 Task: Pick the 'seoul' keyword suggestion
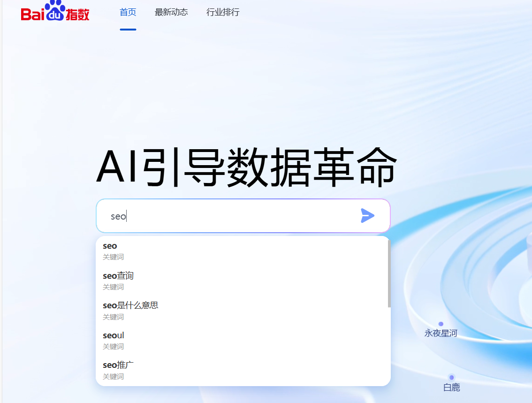click(x=113, y=335)
